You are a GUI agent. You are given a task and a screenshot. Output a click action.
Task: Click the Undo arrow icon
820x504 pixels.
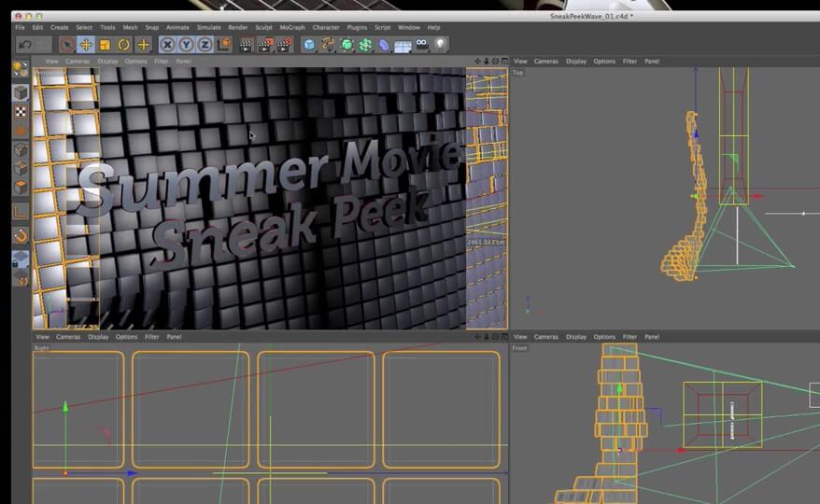(25, 44)
